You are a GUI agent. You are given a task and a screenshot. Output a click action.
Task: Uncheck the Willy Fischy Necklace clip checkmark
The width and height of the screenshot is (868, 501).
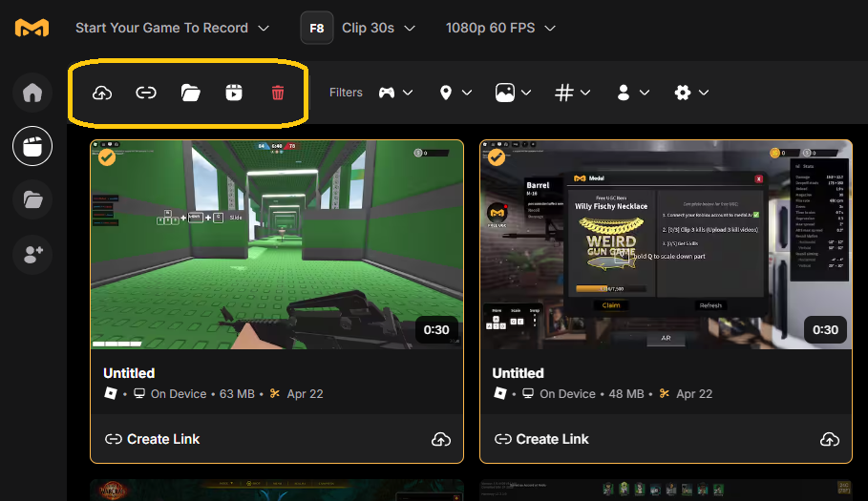coord(497,157)
